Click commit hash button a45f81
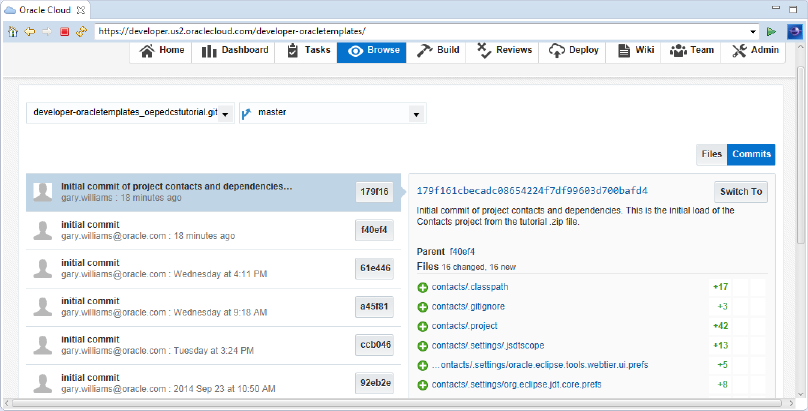808x411 pixels. pos(374,306)
